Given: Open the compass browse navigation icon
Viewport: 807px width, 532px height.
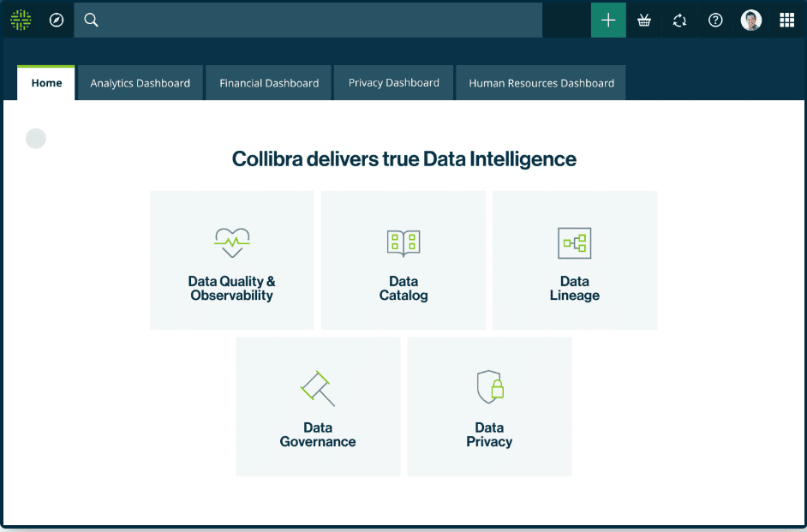Looking at the screenshot, I should tap(57, 19).
